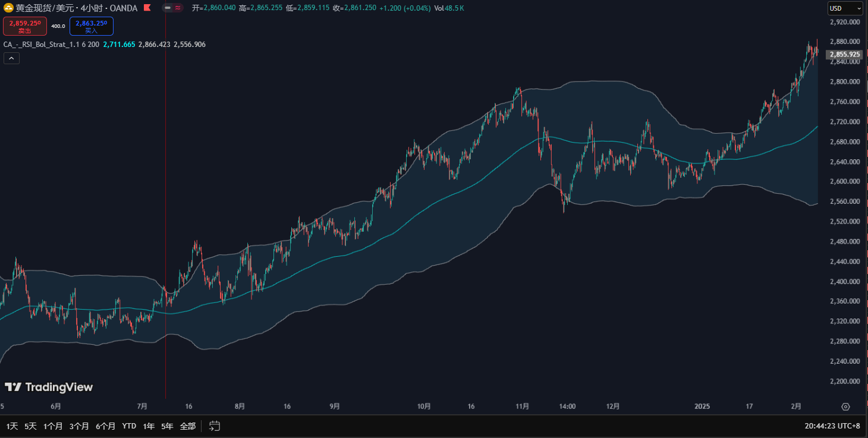Click the red flag icon beside OANDA
The height and width of the screenshot is (438, 868).
coord(147,8)
